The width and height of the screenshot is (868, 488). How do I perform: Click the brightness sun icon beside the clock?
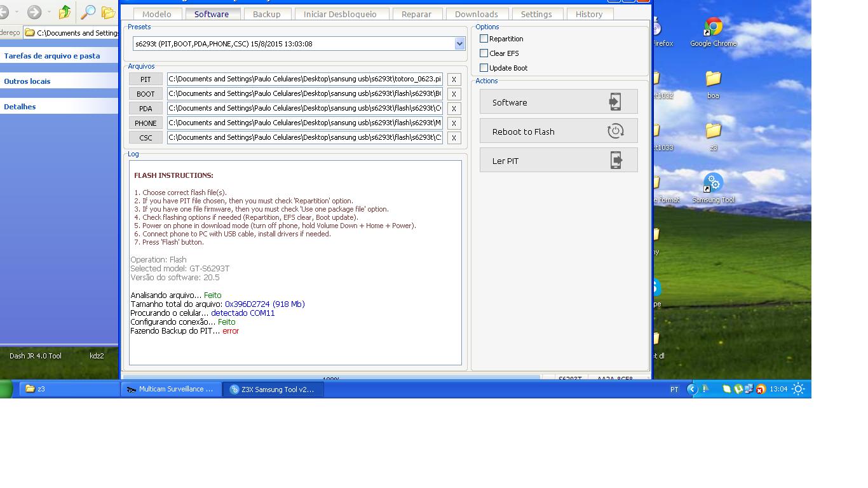point(799,389)
